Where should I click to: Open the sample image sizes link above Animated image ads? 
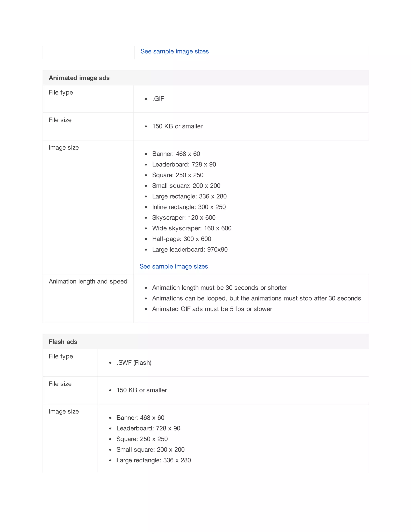click(x=174, y=51)
